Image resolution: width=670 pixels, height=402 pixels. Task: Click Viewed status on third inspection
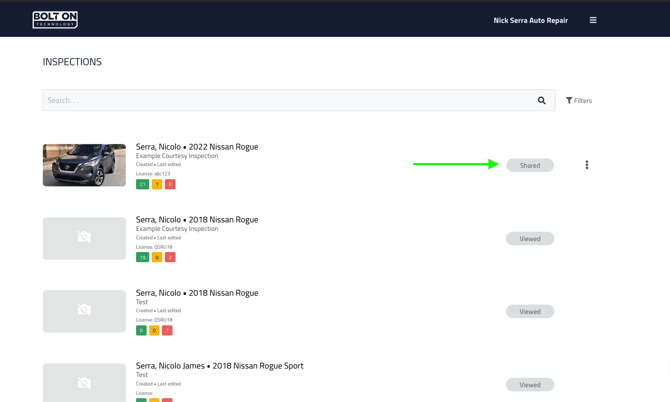click(x=530, y=312)
